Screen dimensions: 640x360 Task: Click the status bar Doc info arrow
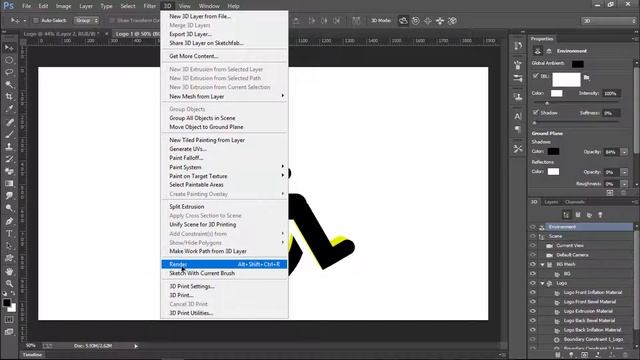click(136, 346)
